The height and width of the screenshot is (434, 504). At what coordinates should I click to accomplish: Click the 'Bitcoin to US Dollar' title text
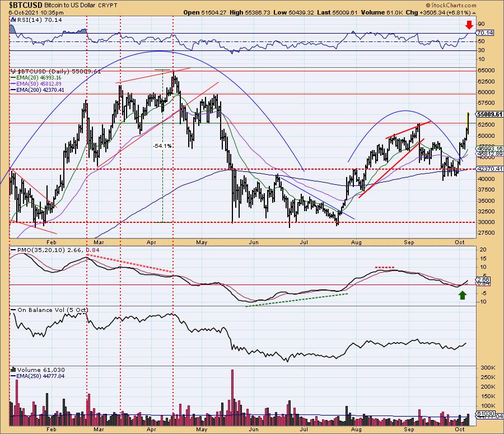tap(69, 6)
